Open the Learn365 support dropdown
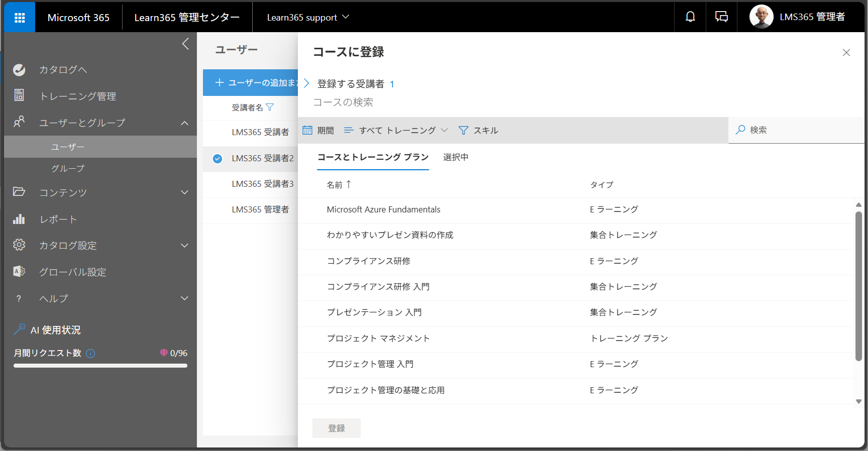 [308, 17]
